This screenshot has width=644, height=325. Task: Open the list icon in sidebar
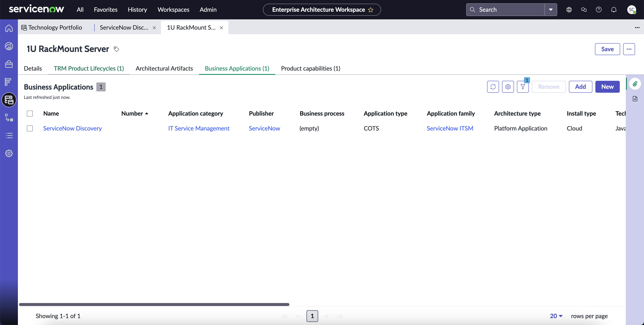tap(9, 136)
